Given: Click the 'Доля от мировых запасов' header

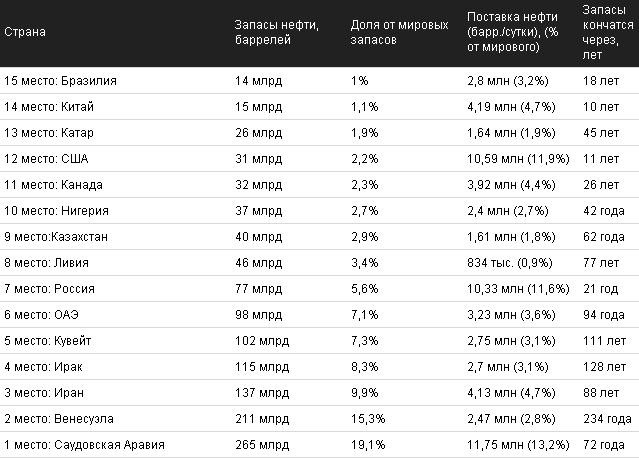Looking at the screenshot, I should pos(399,32).
